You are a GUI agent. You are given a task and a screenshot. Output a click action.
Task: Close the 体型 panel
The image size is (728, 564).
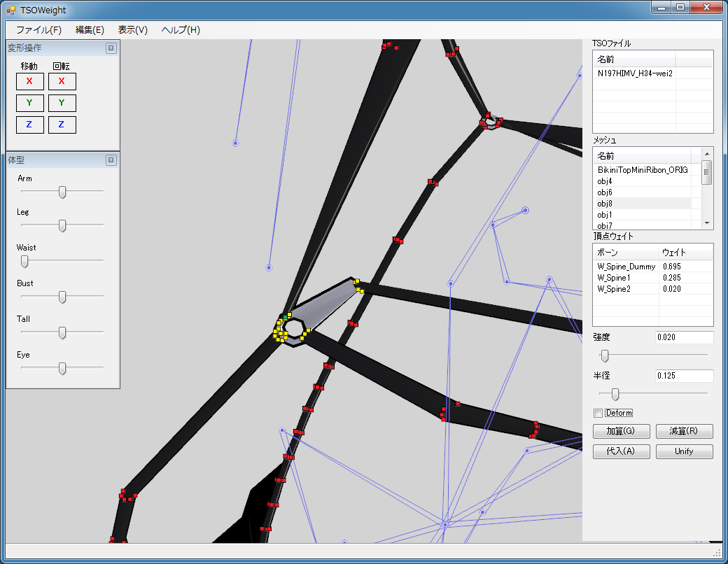[x=111, y=160]
